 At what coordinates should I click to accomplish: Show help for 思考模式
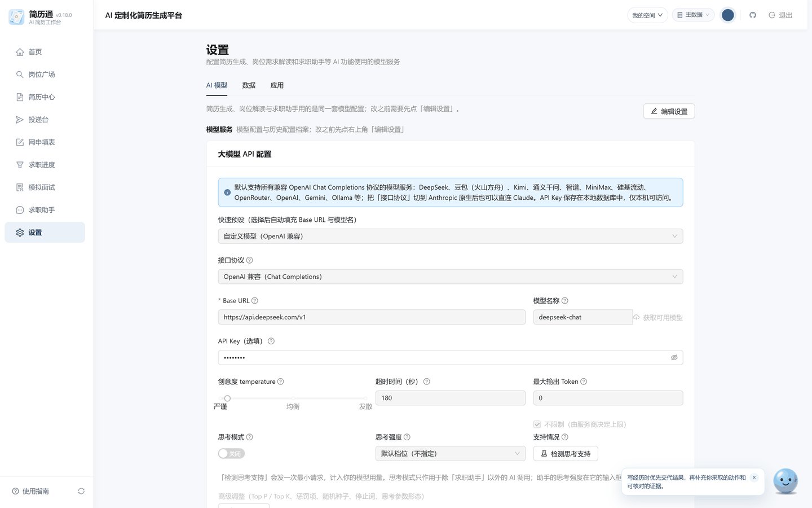coord(250,437)
